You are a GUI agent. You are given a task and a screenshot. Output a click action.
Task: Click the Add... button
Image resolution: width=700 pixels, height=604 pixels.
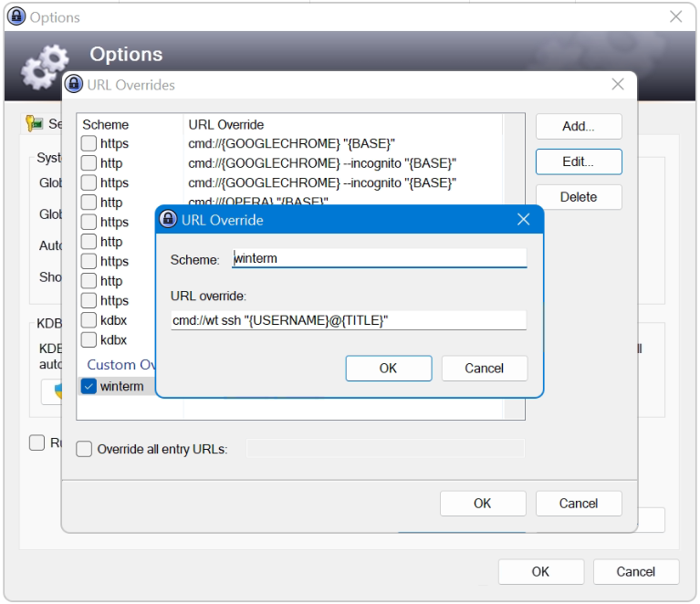click(579, 126)
